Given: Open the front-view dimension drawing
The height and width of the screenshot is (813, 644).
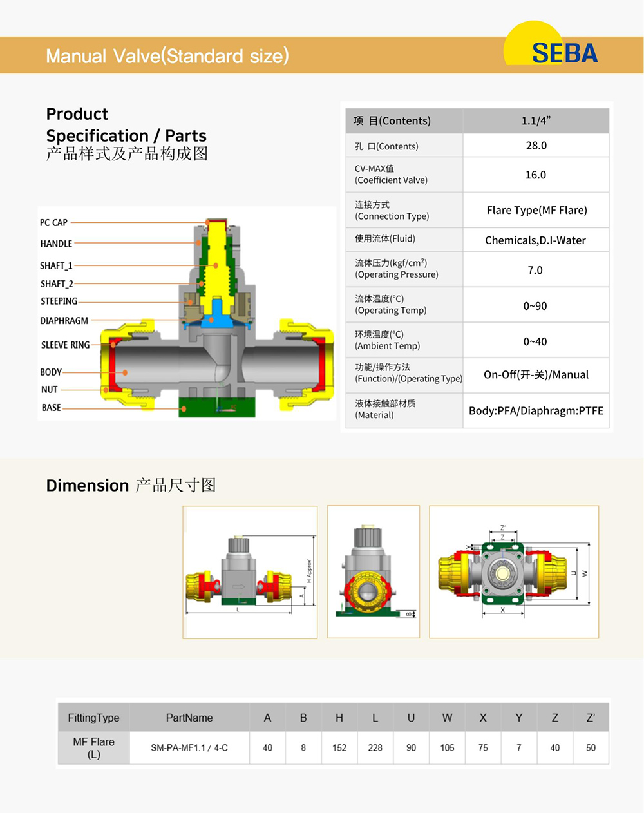Looking at the screenshot, I should [374, 572].
